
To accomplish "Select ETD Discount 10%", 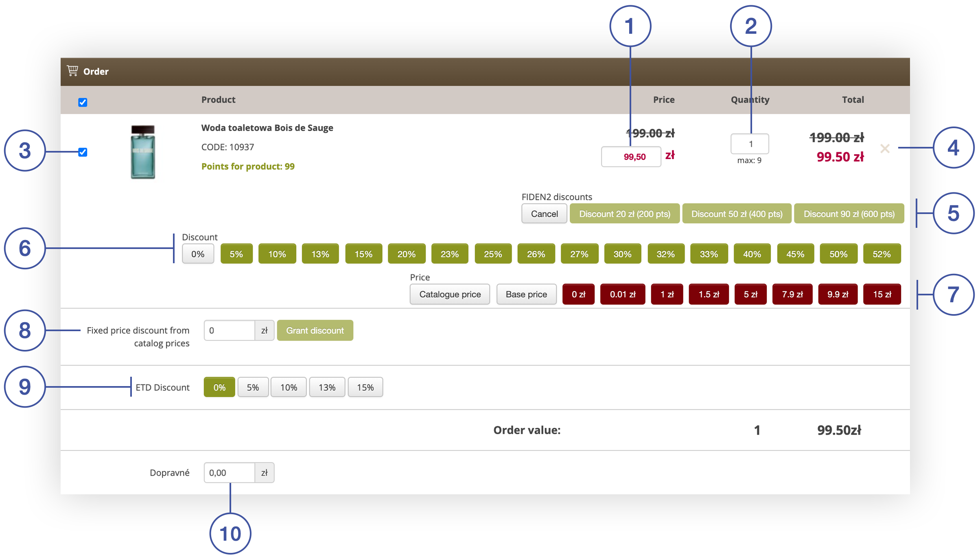I will 289,387.
